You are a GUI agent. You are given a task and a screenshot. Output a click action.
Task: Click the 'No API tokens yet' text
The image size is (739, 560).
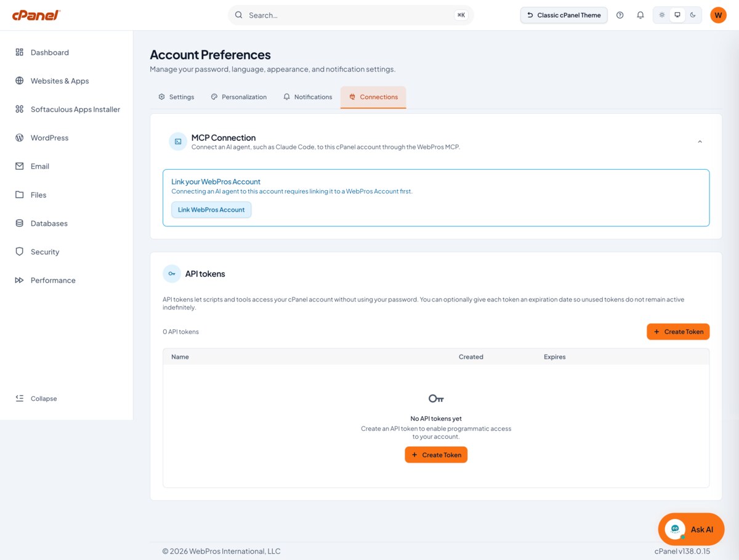click(x=436, y=418)
